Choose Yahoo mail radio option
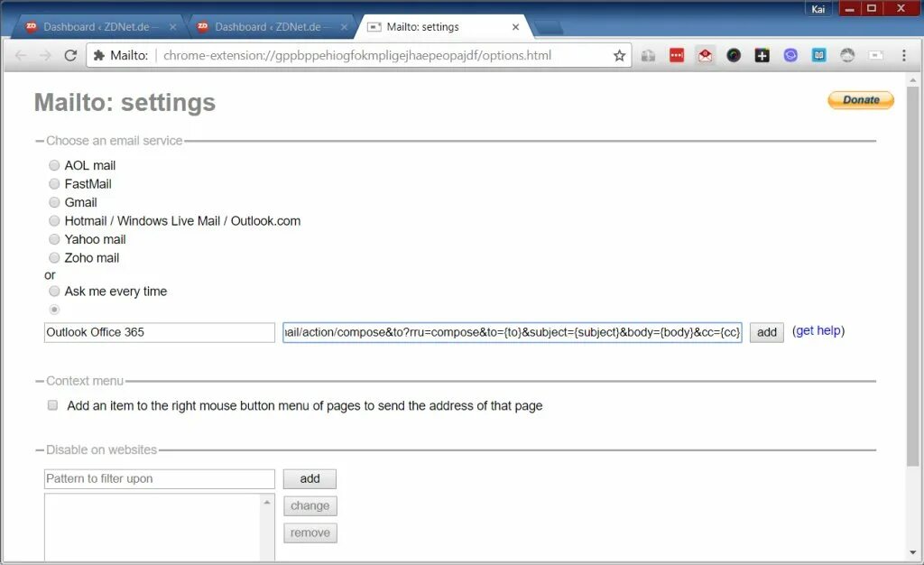This screenshot has height=565, width=924. (x=54, y=239)
